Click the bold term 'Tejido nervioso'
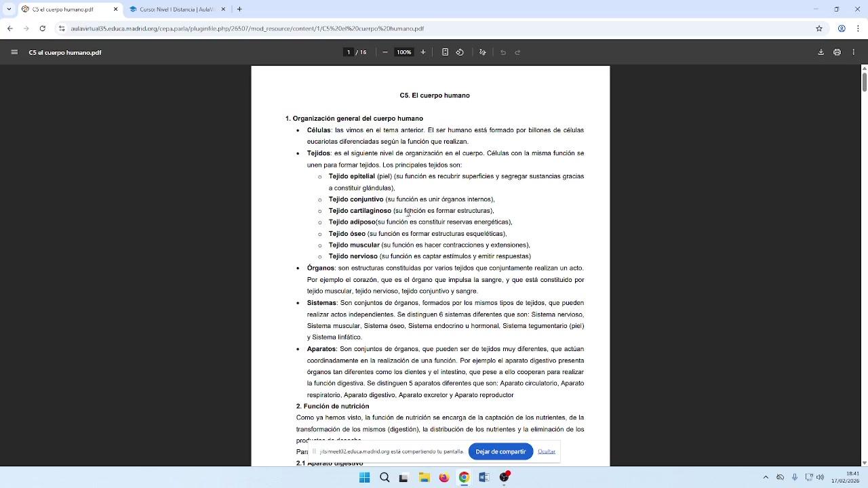 coord(353,257)
